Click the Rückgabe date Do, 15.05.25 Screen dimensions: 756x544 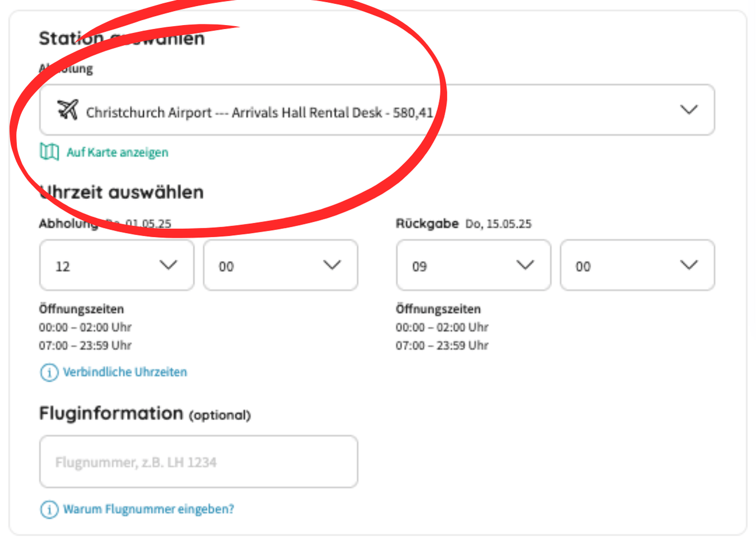click(498, 224)
